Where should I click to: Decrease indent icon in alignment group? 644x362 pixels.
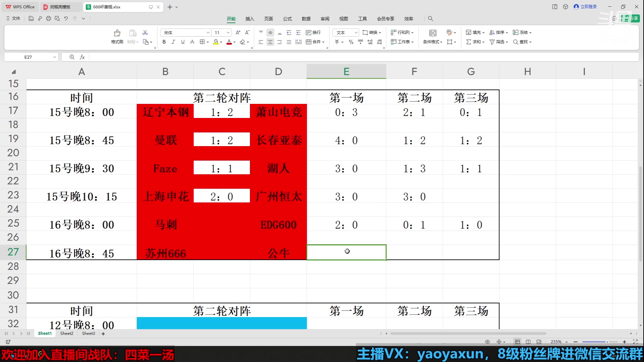click(x=289, y=33)
